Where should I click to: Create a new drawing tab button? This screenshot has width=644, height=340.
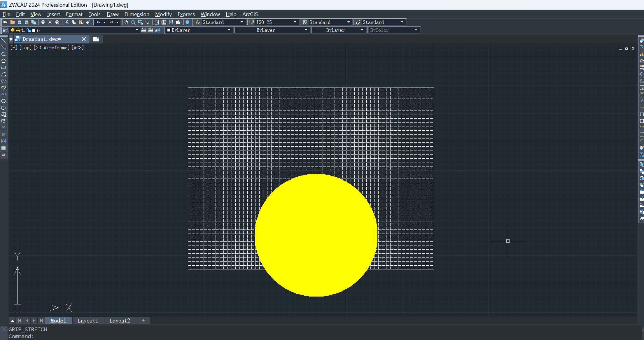tap(96, 39)
